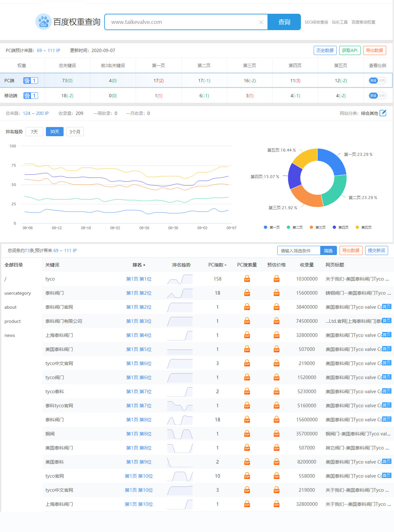Open 站长工具 link
394x532 pixels.
tap(340, 22)
